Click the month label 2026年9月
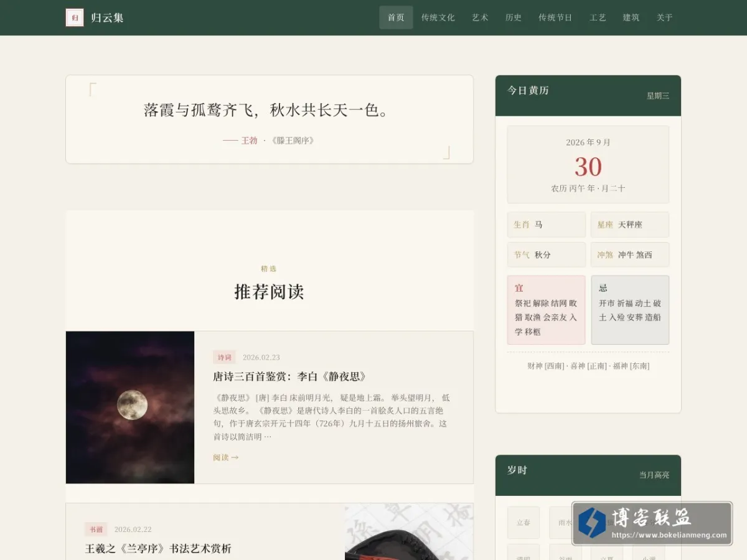The width and height of the screenshot is (747, 560). [x=588, y=142]
